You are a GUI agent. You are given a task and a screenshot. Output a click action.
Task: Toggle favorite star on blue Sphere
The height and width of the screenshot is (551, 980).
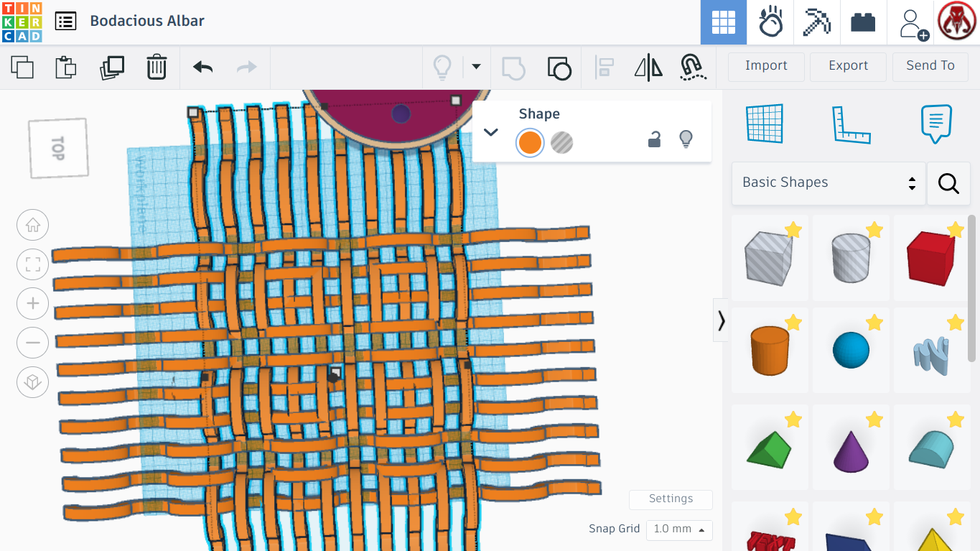tap(874, 323)
